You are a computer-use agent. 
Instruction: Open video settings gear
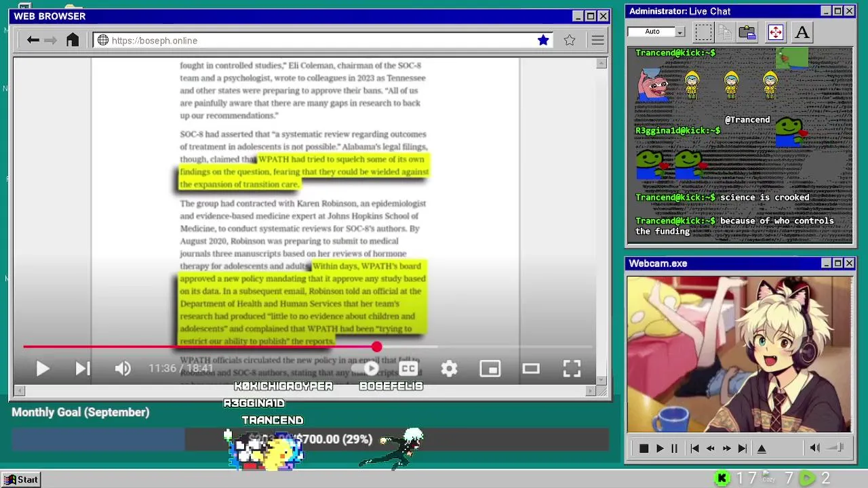(449, 368)
